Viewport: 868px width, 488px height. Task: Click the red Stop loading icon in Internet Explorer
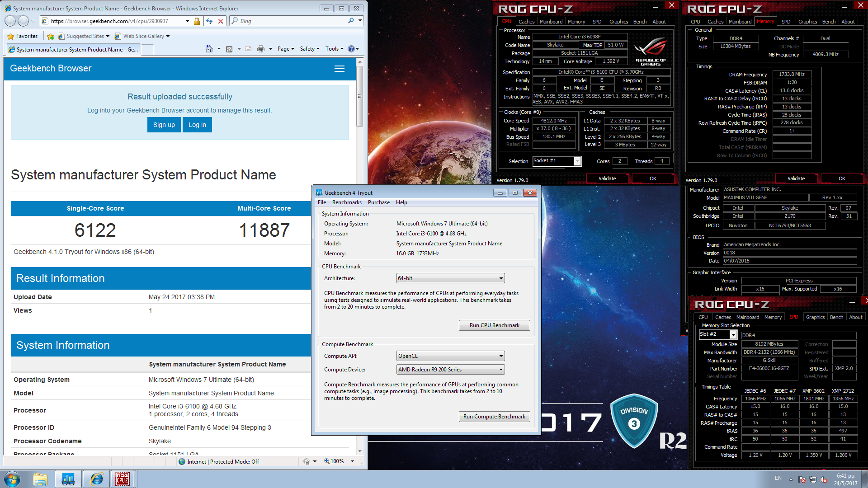pyautogui.click(x=221, y=21)
